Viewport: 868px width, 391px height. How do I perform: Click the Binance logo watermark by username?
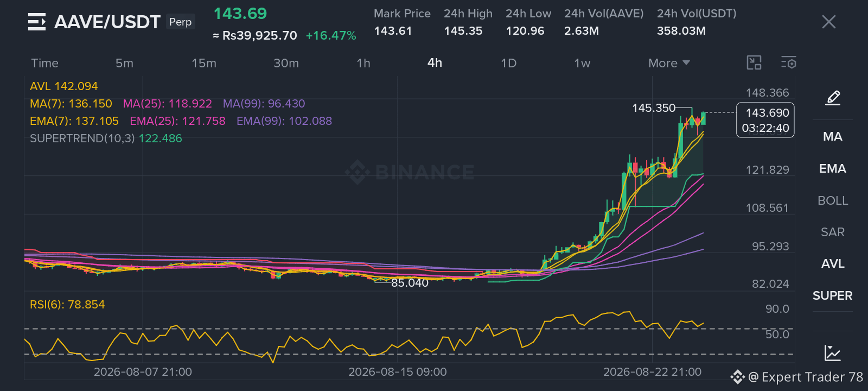pyautogui.click(x=737, y=377)
